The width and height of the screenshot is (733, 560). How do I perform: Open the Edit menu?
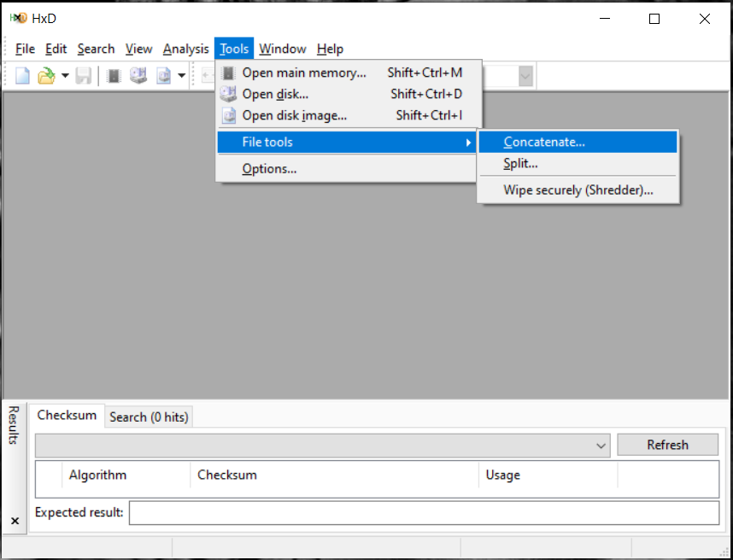tap(56, 49)
